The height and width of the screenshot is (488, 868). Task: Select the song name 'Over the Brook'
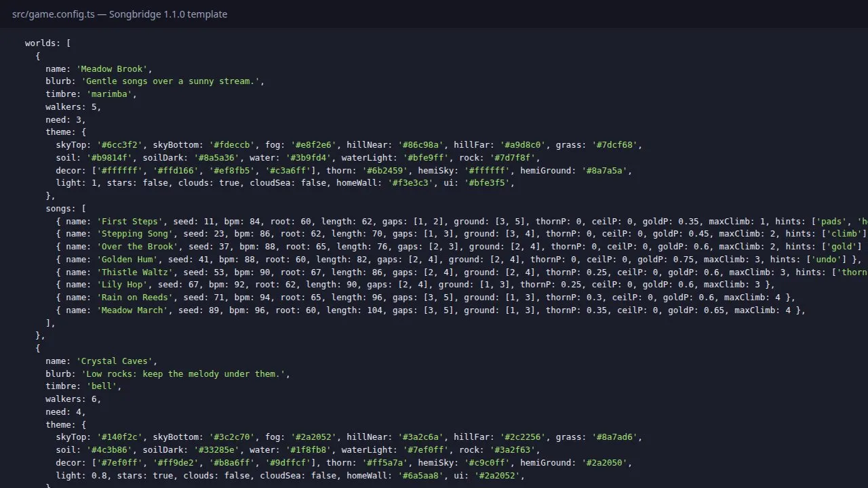[x=138, y=247]
